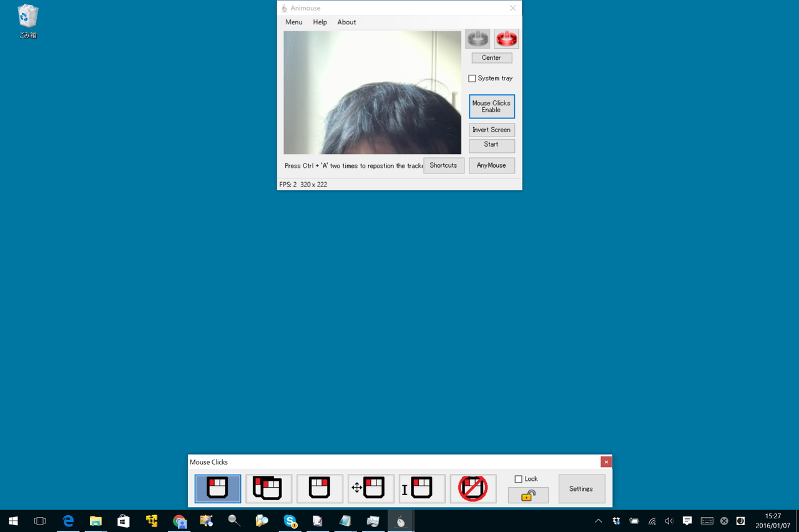Screen dimensions: 799x532
Task: Select the drag/move click mode icon
Action: (x=371, y=488)
